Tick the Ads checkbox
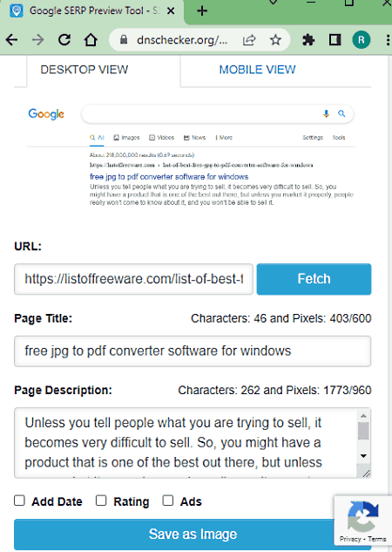The height and width of the screenshot is (552, 392). [168, 501]
